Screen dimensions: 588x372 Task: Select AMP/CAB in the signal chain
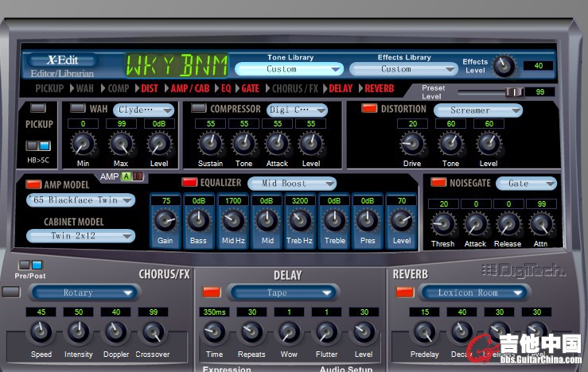tap(190, 89)
